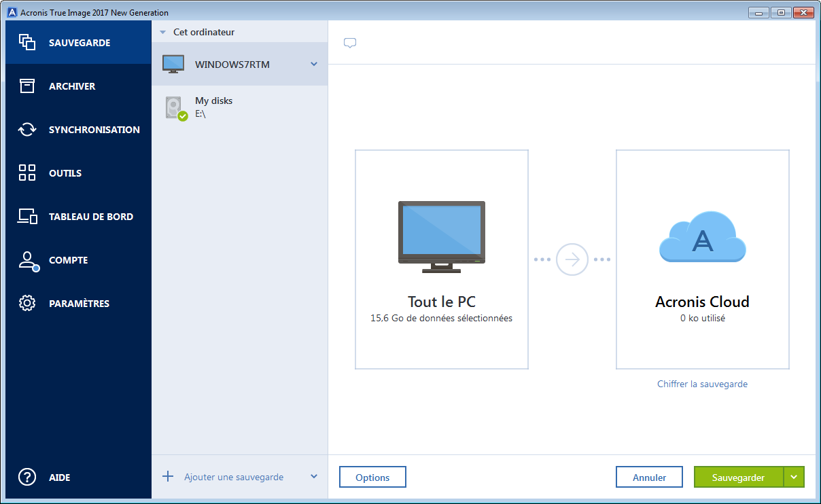This screenshot has width=821, height=504.
Task: Click the Chiffrer la sauvegarde link
Action: pyautogui.click(x=702, y=384)
